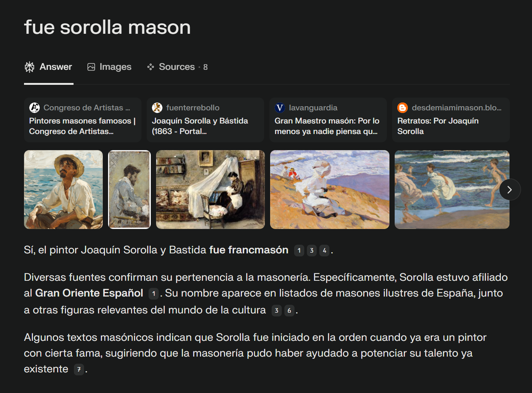
Task: Open the running children beach painting
Action: [x=446, y=190]
